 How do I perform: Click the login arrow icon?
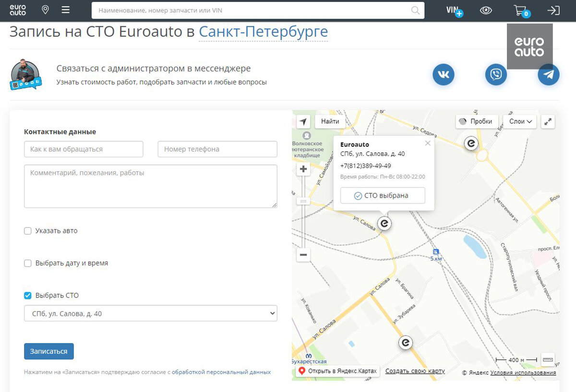click(553, 10)
